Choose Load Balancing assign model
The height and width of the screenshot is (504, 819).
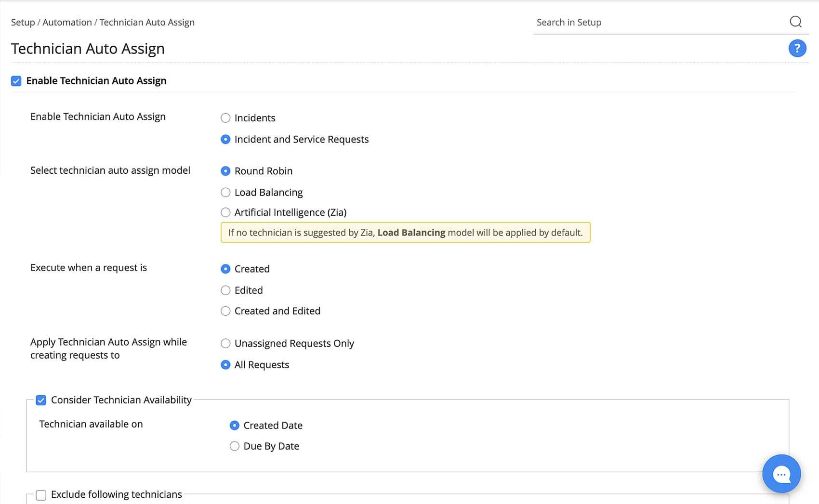(225, 193)
